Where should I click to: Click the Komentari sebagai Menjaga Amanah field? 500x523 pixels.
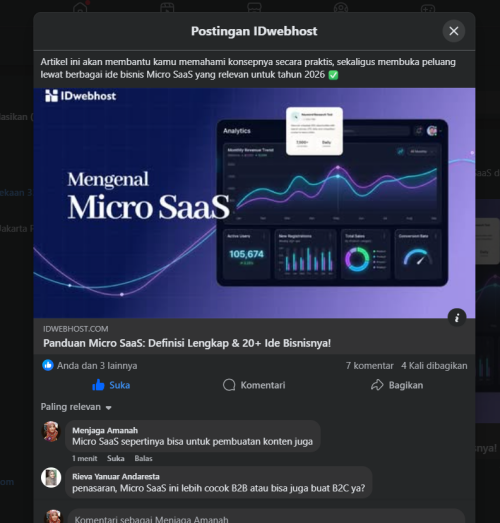coord(266,517)
